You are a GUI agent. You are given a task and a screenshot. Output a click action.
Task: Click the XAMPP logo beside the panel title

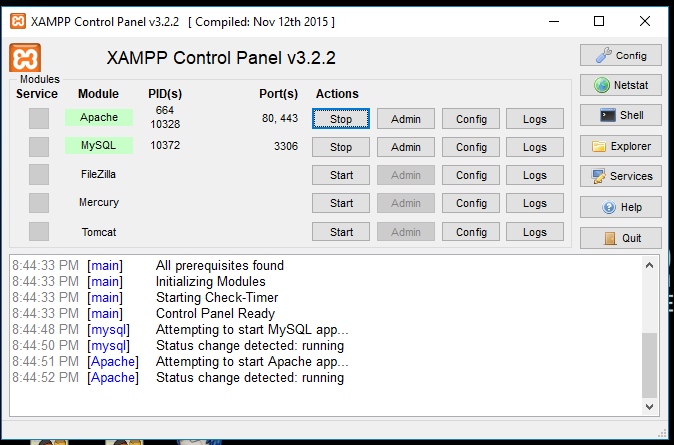pyautogui.click(x=25, y=58)
